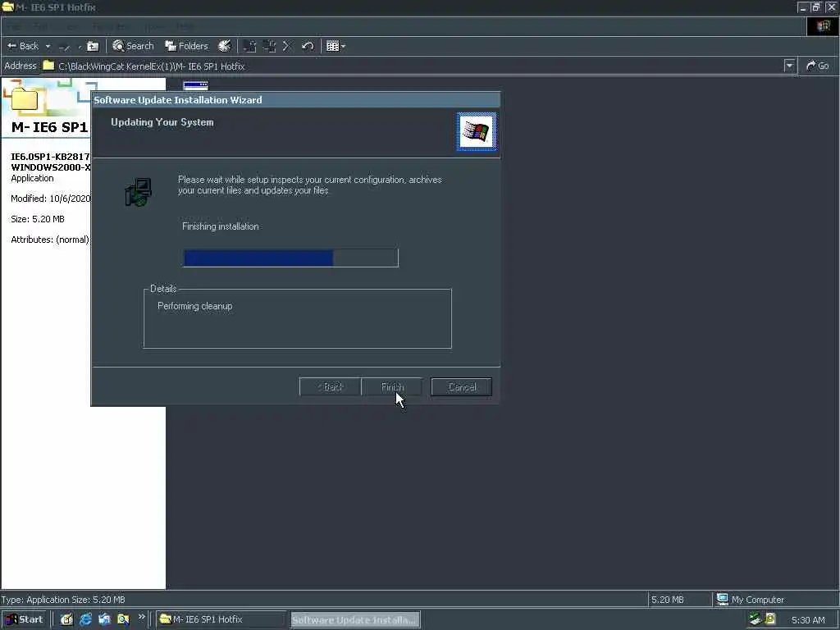Open the Back history dropdown arrow
The image size is (840, 630).
[48, 46]
